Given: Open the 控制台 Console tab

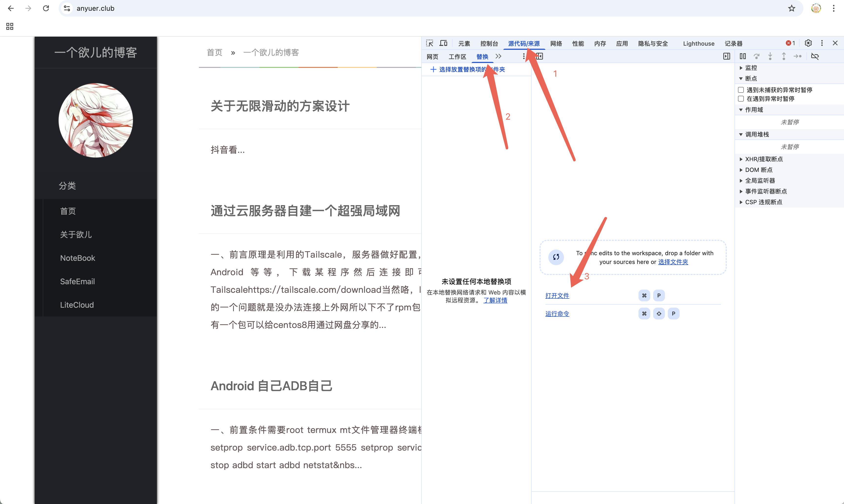Looking at the screenshot, I should (x=489, y=43).
